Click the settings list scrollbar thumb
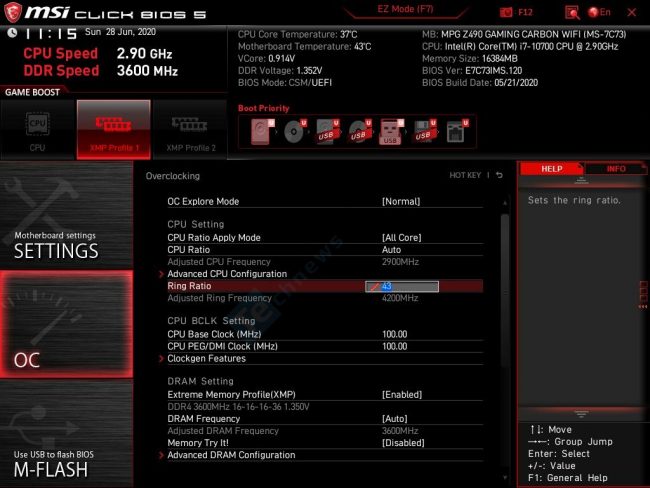 (x=504, y=290)
